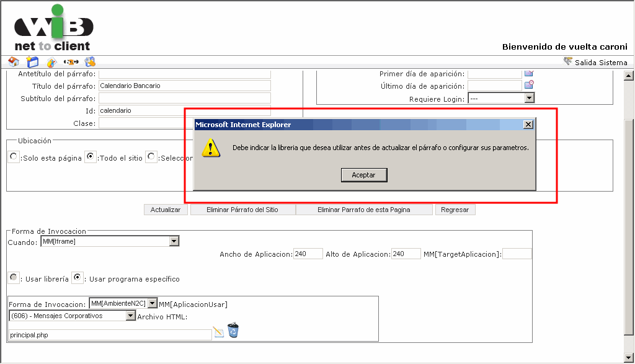Open calendar for Primer día de aparición
The image size is (635, 364).
pos(529,73)
